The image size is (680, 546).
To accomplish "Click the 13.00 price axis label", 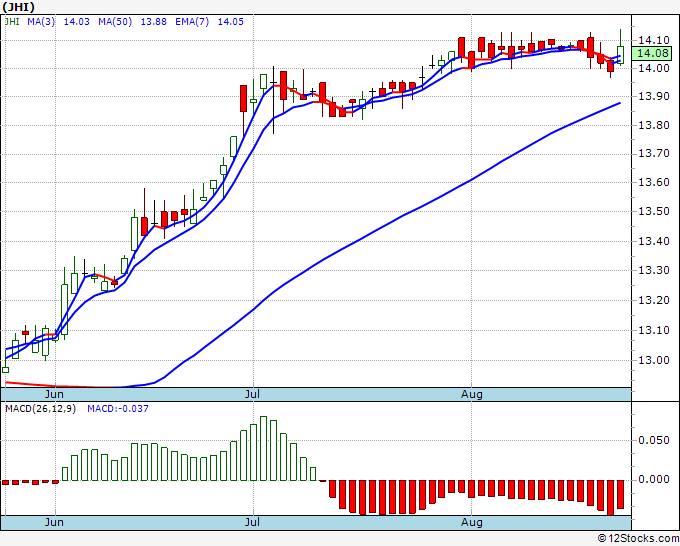I will [654, 360].
